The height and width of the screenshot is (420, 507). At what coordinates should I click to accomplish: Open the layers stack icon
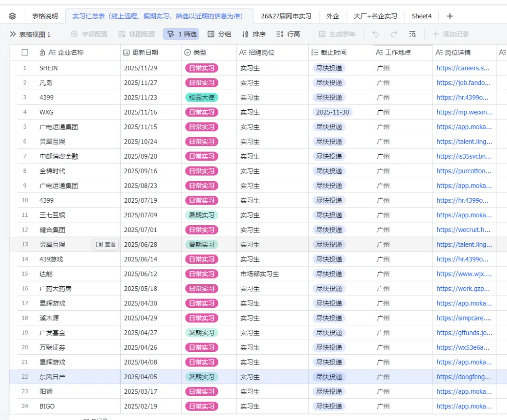[x=12, y=16]
